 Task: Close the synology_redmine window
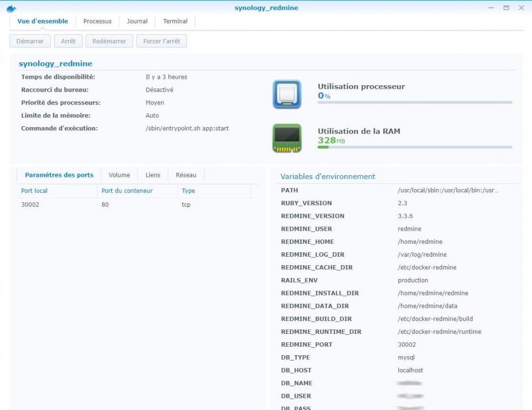[x=521, y=8]
